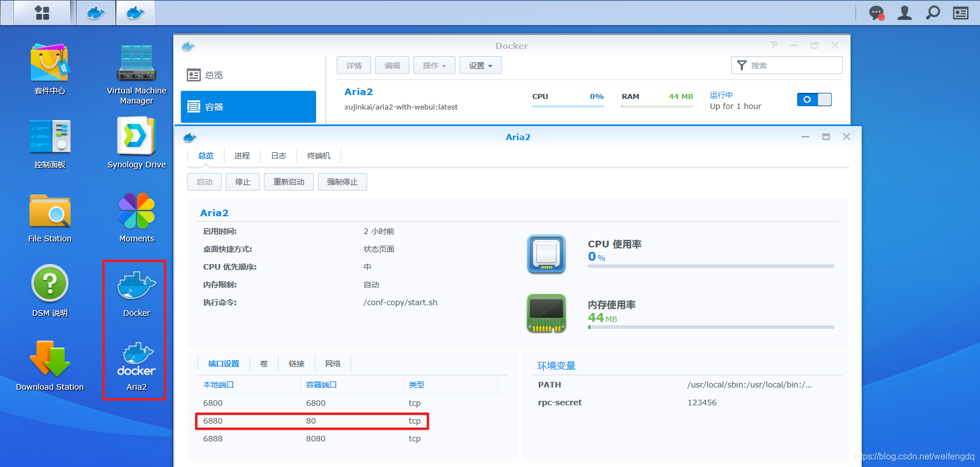
Task: Click the whale icon in Aria2 window title
Action: [190, 137]
